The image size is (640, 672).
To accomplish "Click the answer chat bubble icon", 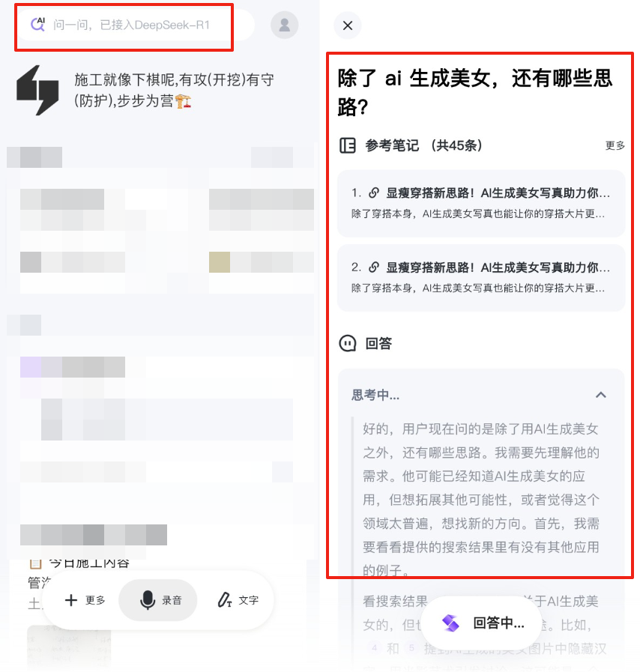I will point(348,343).
